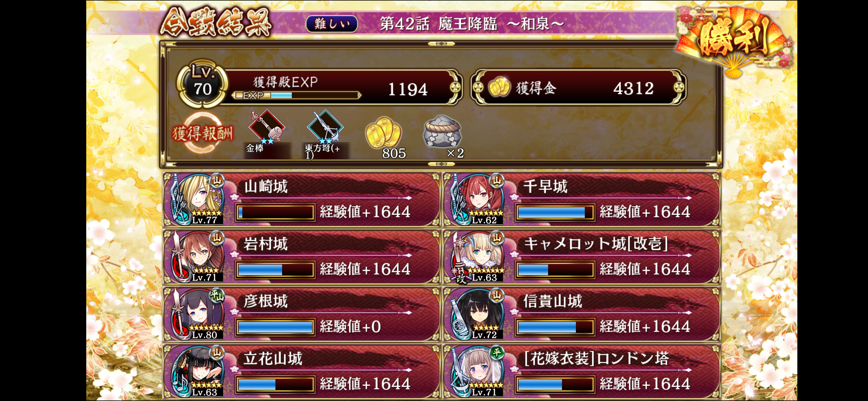This screenshot has height=401, width=868.
Task: Tap the 805 gold coins reward icon
Action: click(383, 132)
